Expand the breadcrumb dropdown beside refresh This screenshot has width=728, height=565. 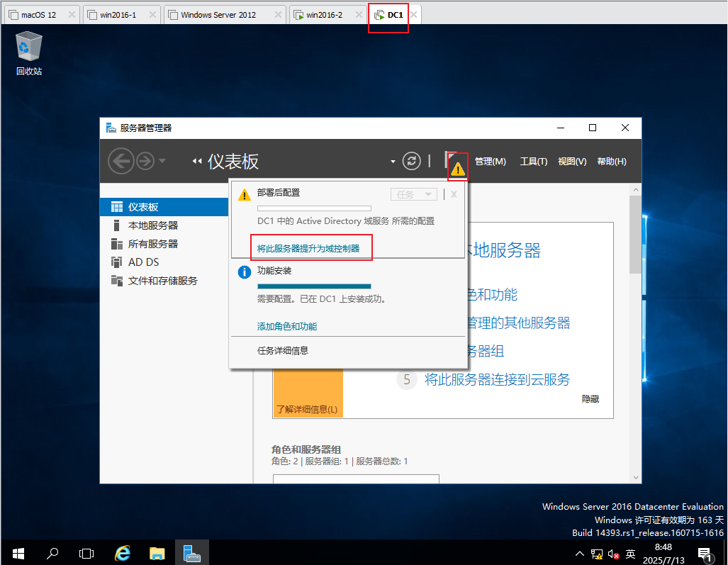point(393,162)
